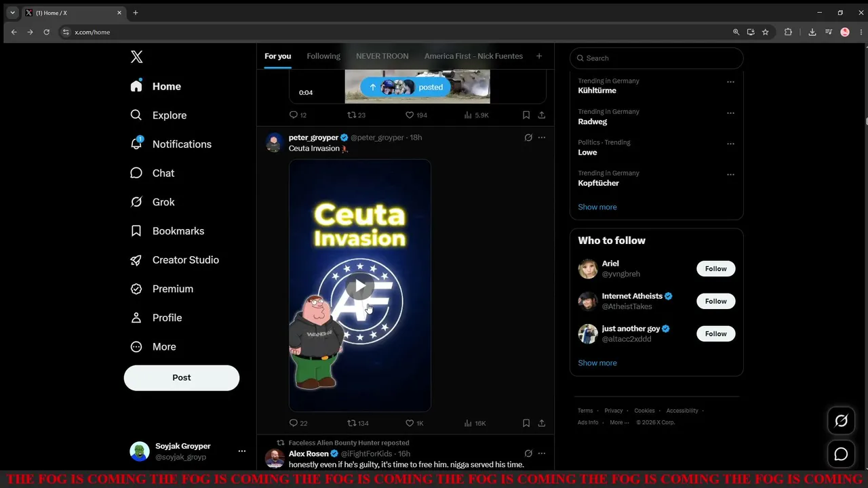Screen dimensions: 868x488
Task: Repost the video post with 23 reposts
Action: pyautogui.click(x=356, y=115)
